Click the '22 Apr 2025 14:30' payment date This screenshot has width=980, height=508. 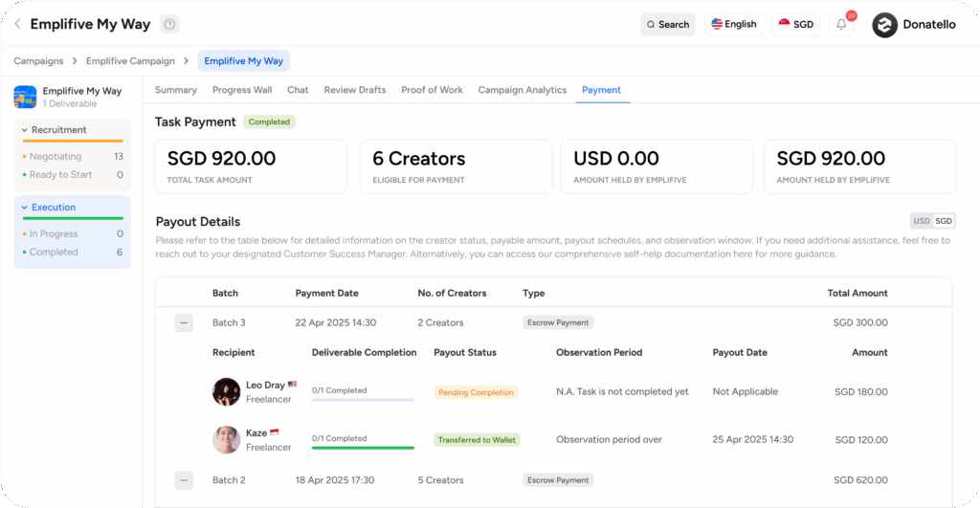[336, 323]
